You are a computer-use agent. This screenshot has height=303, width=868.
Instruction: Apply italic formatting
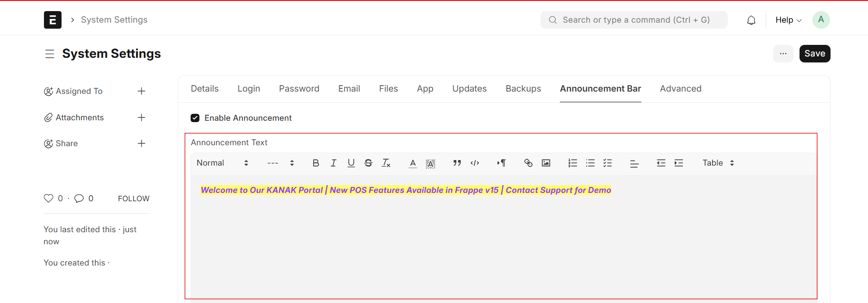click(333, 163)
